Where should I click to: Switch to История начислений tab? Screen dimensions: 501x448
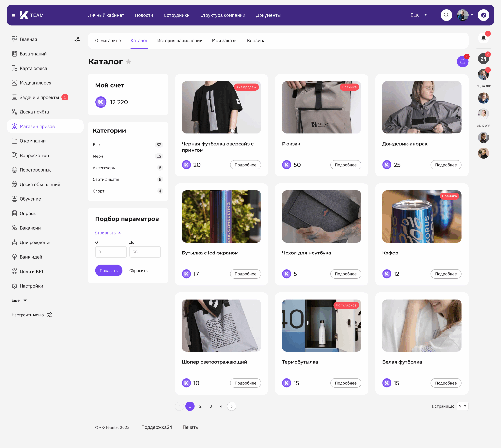tap(179, 41)
